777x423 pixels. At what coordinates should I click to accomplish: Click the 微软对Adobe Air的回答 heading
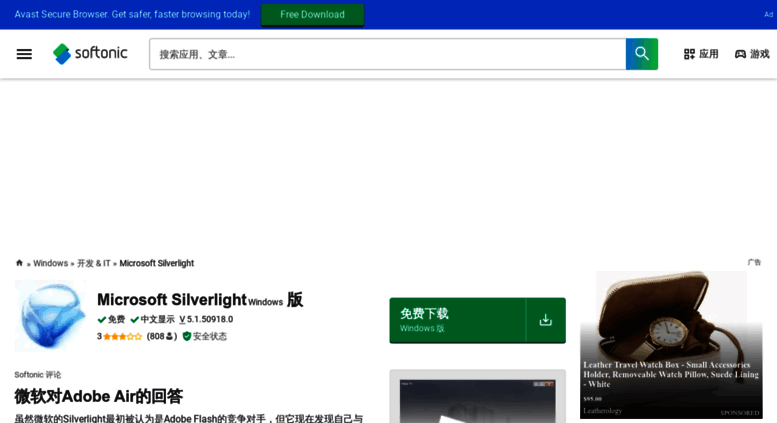tap(99, 396)
